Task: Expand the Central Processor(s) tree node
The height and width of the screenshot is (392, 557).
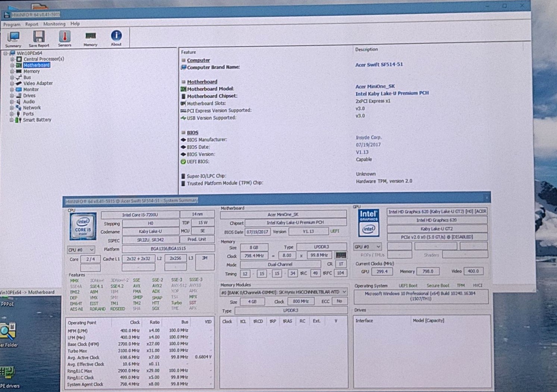Action: pyautogui.click(x=12, y=59)
